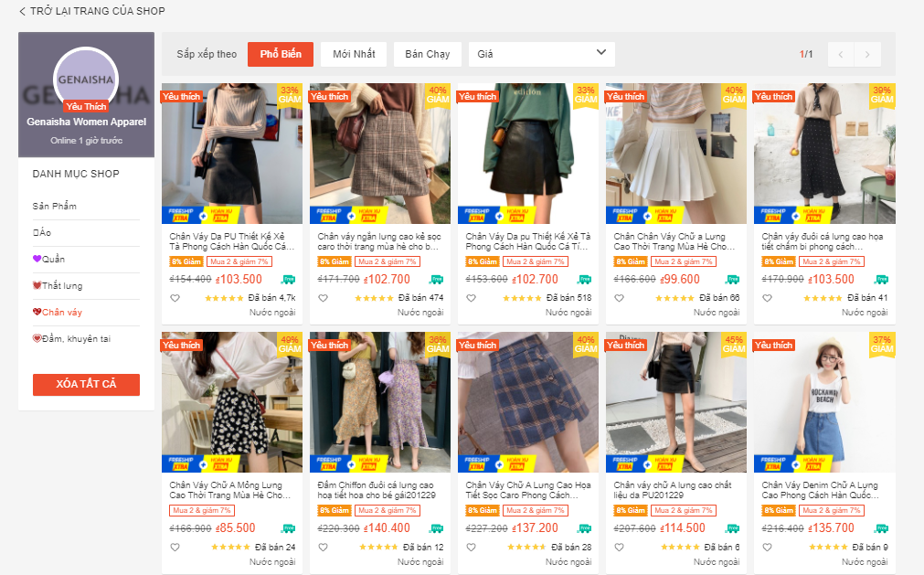The image size is (924, 575).
Task: Click the heart icon on the chiffon dress
Action: pos(323,546)
